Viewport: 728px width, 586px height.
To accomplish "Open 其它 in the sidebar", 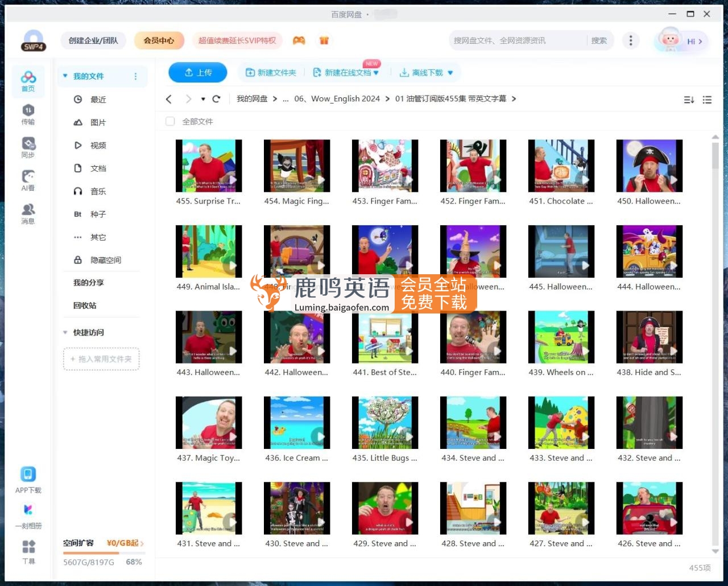I will [x=98, y=237].
